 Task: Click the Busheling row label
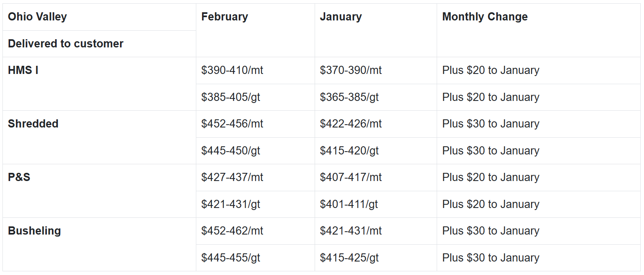pyautogui.click(x=34, y=231)
